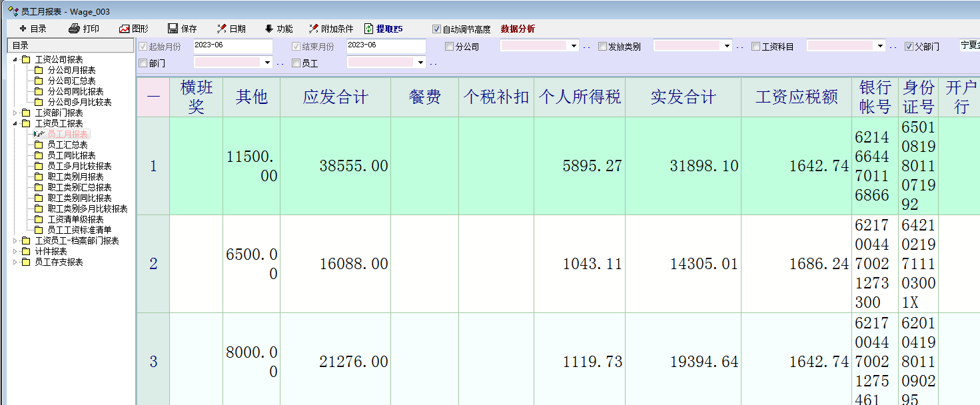Open 分公司月报表 in the directory tree

[71, 71]
